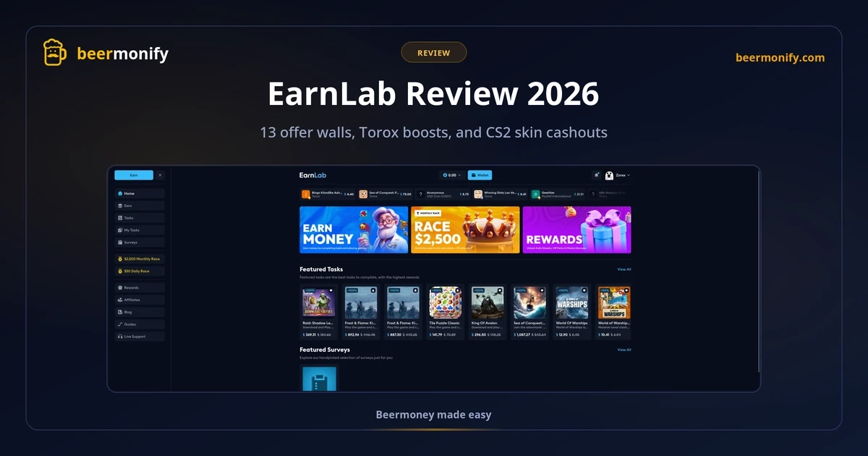Open Live Support headset item

pyautogui.click(x=140, y=337)
